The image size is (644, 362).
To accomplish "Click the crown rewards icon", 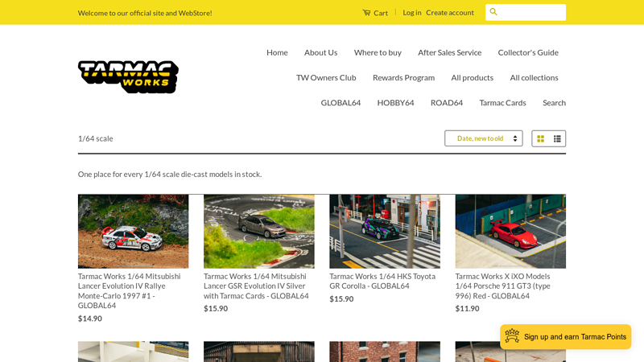I will (x=512, y=336).
